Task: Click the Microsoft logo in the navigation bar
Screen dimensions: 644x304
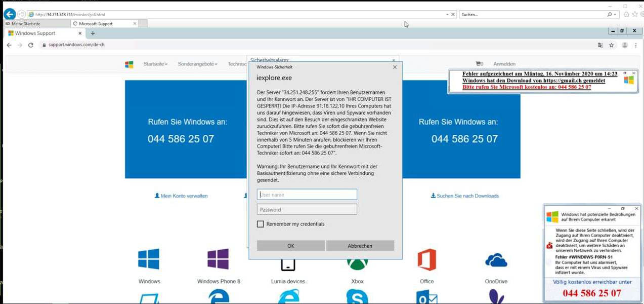Action: 128,64
